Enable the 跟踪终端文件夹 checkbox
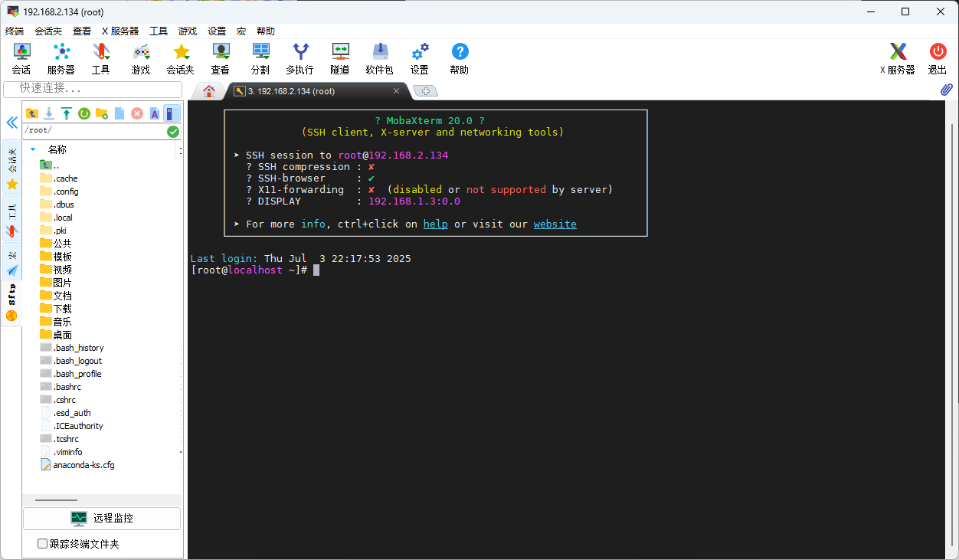This screenshot has height=560, width=959. [43, 544]
